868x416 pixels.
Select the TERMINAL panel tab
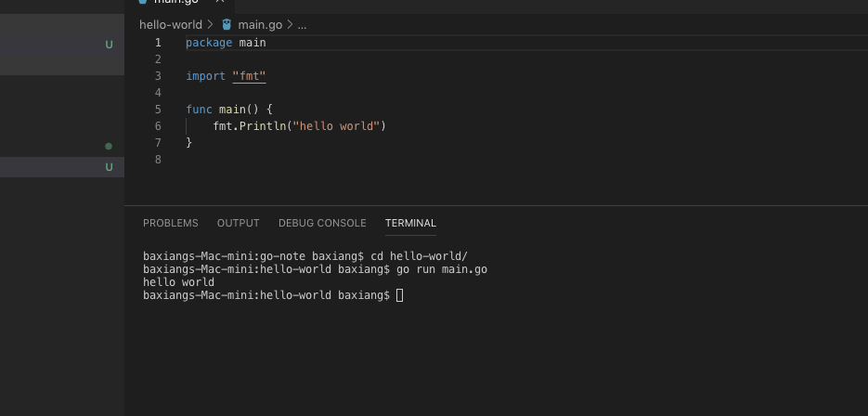click(x=410, y=223)
